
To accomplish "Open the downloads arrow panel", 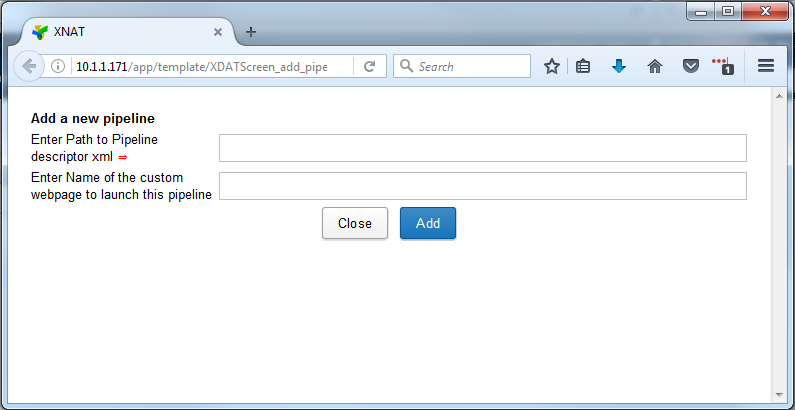I will 619,67.
